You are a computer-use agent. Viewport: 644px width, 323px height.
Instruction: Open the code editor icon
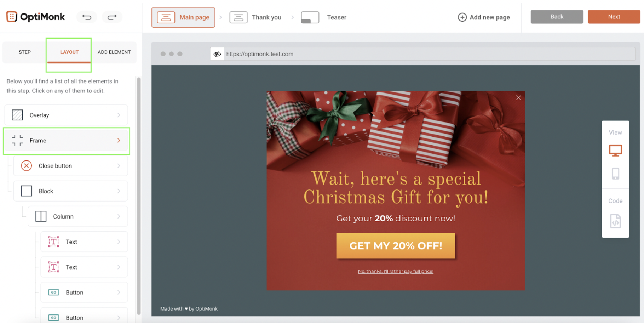615,221
